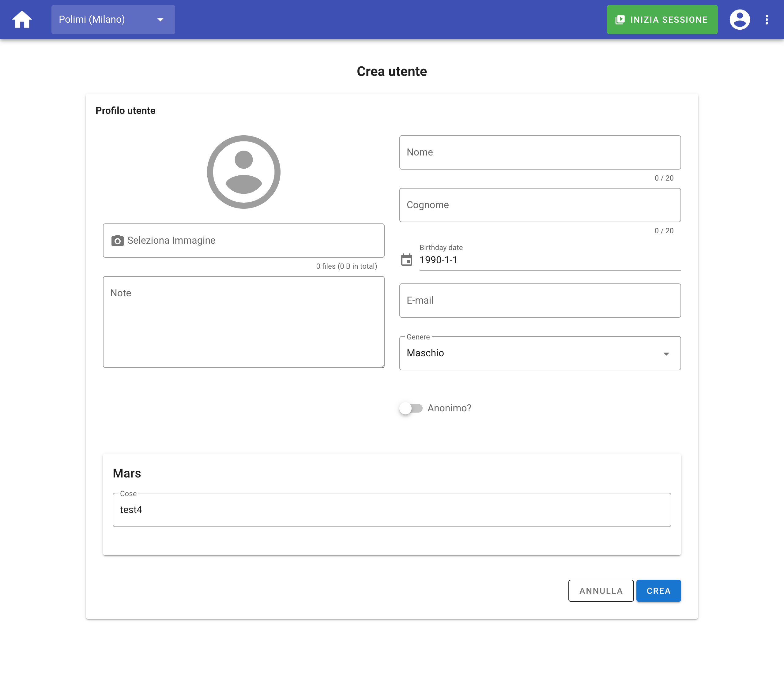Image resolution: width=784 pixels, height=685 pixels.
Task: Expand the Polimi (Milano) location dropdown
Action: pos(113,20)
